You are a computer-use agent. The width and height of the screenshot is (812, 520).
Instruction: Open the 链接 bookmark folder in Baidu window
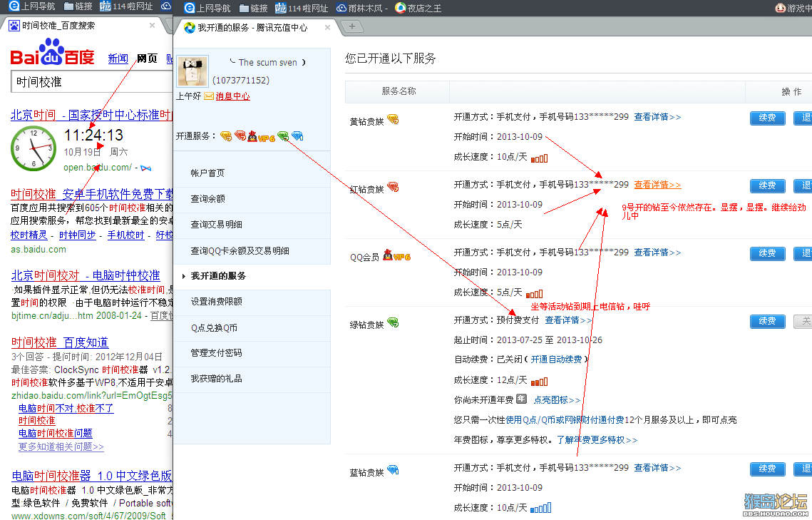78,6
